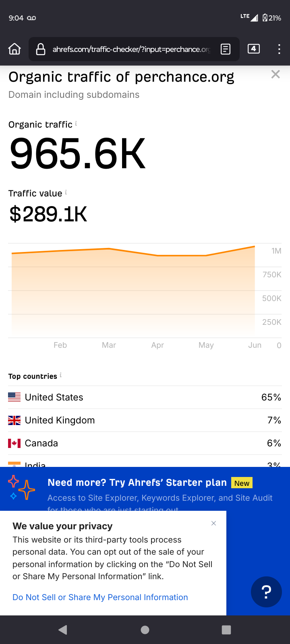Select the Canada country row

[x=145, y=443]
